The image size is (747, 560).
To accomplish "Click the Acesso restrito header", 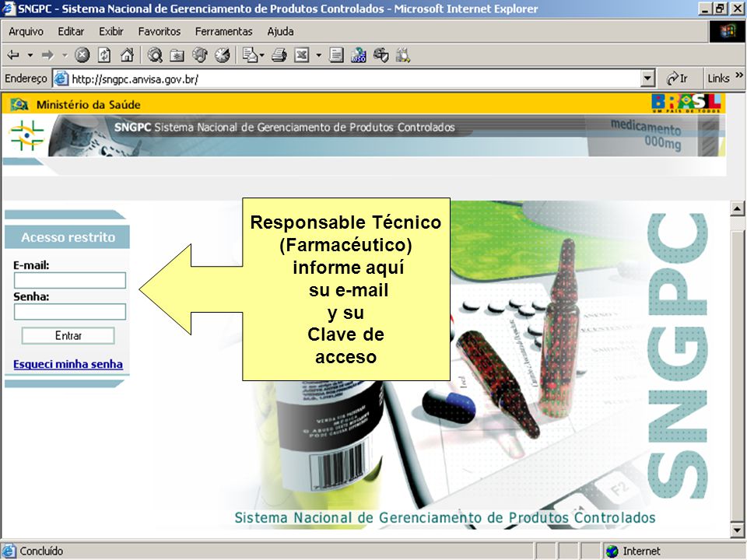I will click(68, 237).
